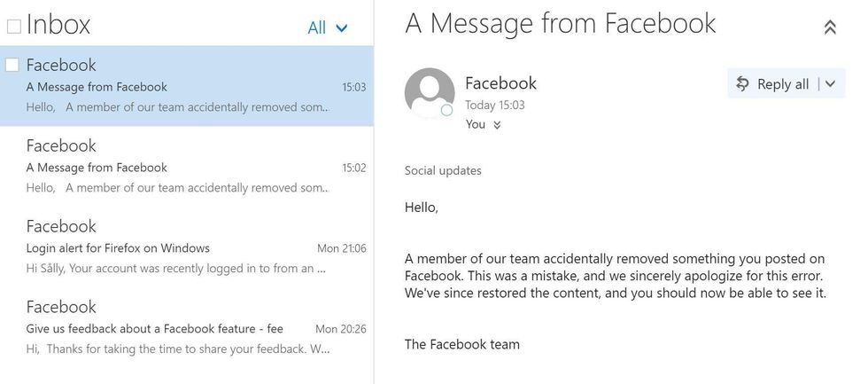Collapse the message using the double chevron icon

[x=830, y=27]
